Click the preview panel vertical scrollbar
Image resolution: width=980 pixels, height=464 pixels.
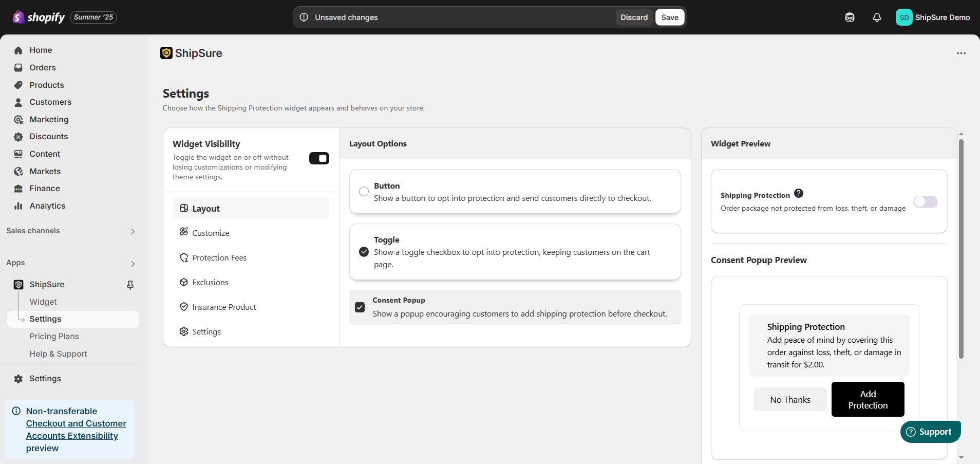[x=961, y=249]
